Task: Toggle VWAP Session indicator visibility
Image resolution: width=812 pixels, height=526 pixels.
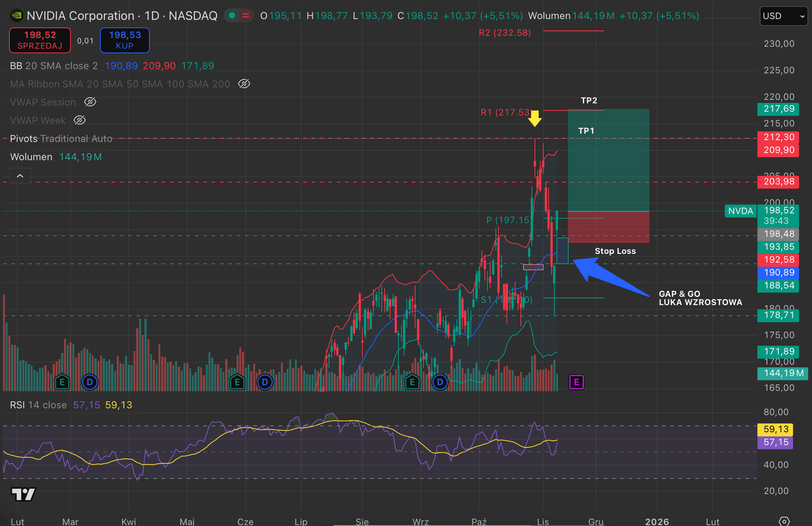Action: point(90,102)
